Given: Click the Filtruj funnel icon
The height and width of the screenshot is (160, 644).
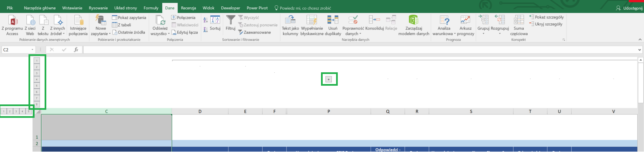Looking at the screenshot, I should point(230,20).
